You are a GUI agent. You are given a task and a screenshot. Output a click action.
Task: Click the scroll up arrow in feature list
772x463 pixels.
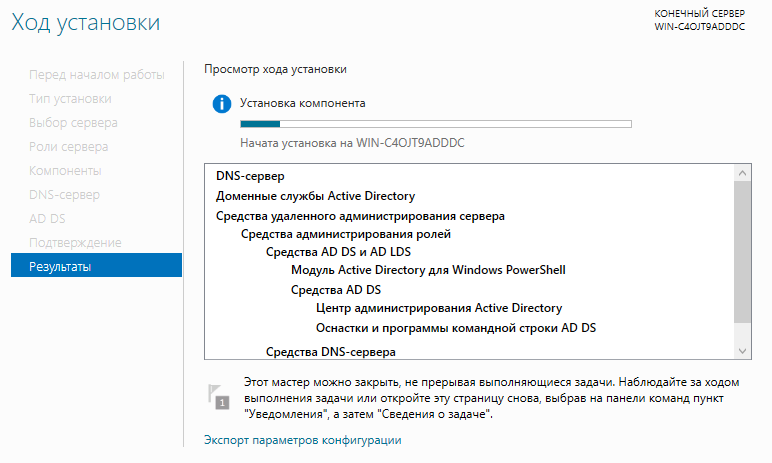(742, 173)
